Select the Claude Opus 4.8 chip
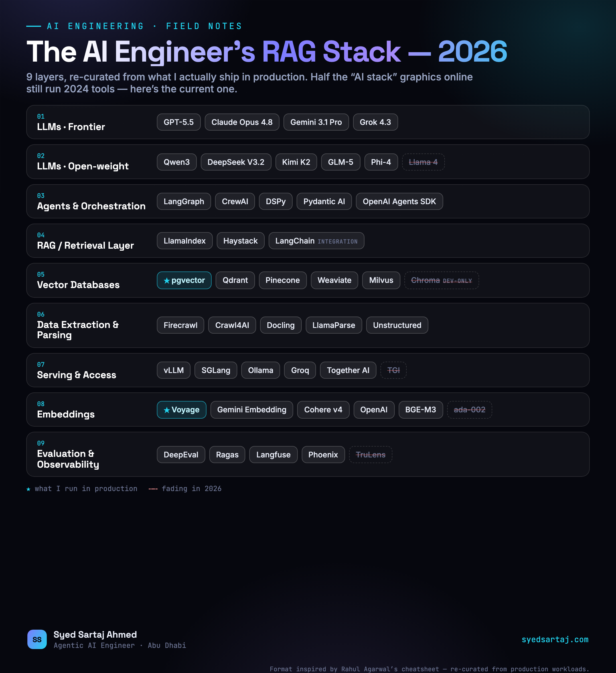The height and width of the screenshot is (673, 616). (x=242, y=122)
